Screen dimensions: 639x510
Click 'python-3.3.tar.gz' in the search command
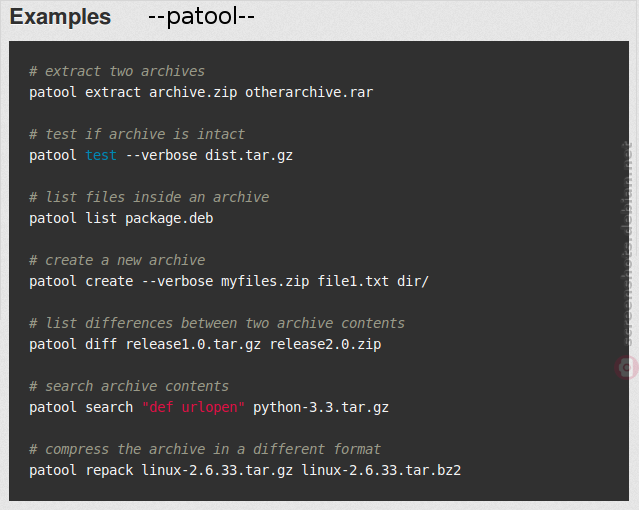(x=321, y=408)
